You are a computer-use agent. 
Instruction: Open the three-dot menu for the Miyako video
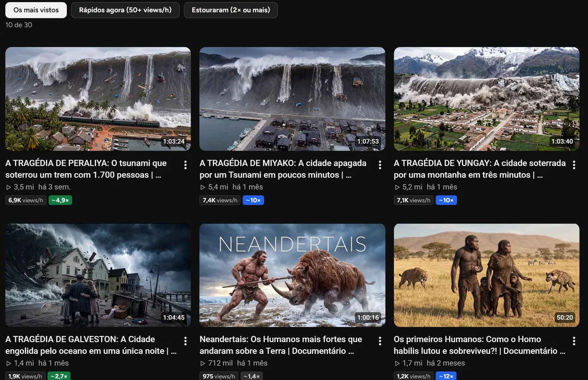point(380,165)
